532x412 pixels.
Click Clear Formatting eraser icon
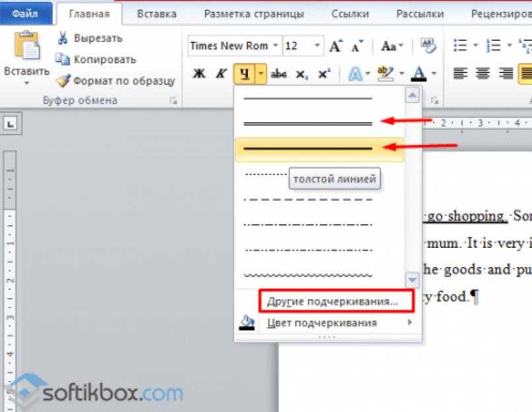click(428, 45)
